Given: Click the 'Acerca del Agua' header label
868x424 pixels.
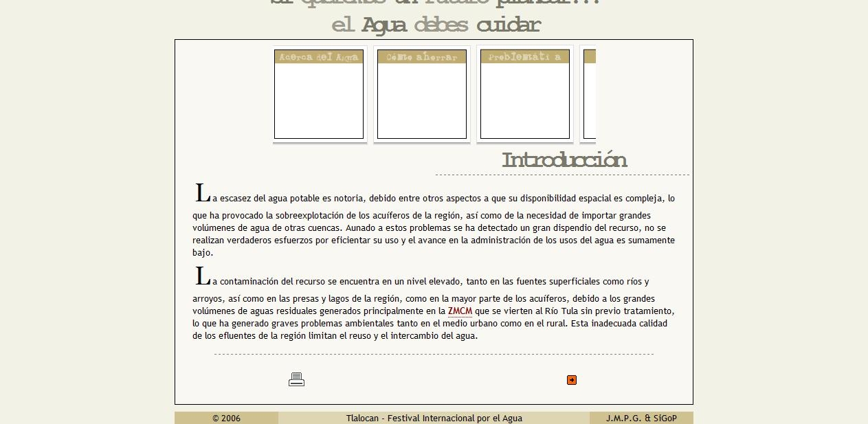Looking at the screenshot, I should pos(319,57).
